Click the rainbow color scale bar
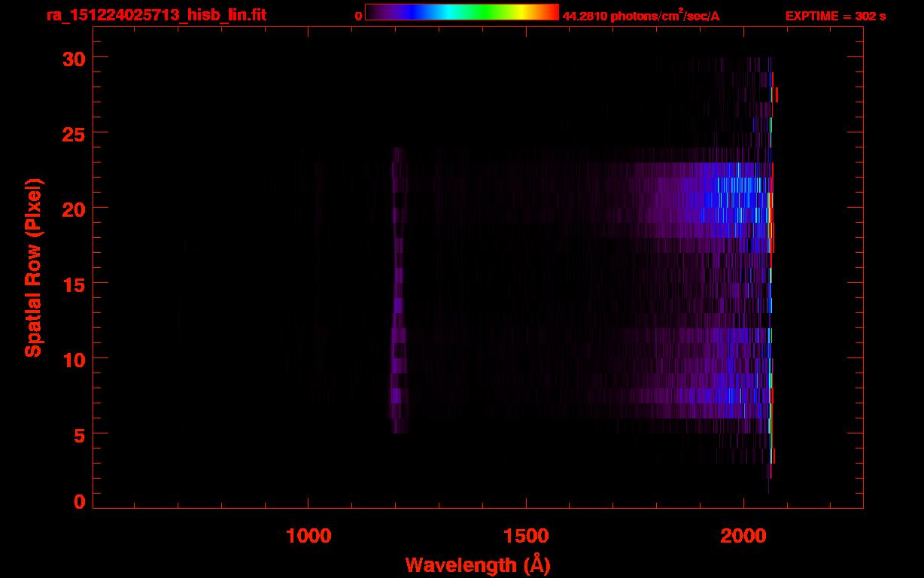 (462, 12)
